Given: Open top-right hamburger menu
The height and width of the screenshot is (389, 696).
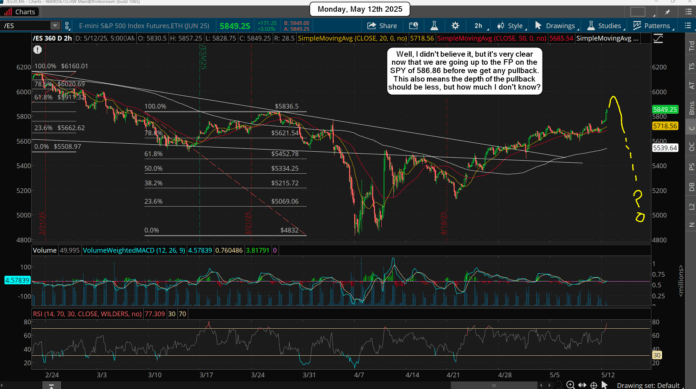Looking at the screenshot, I should (x=688, y=12).
